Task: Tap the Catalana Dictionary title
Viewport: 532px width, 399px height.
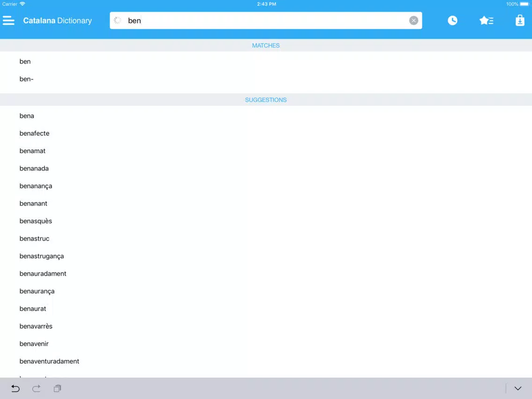Action: click(57, 21)
